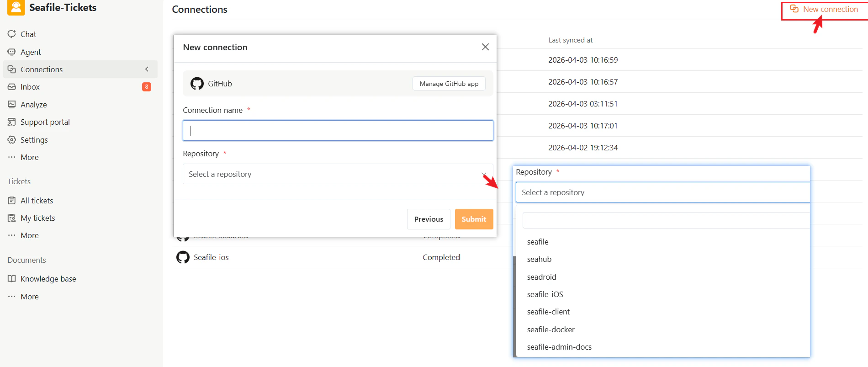Click Completed status of Seafile-ios
868x367 pixels.
tap(441, 257)
